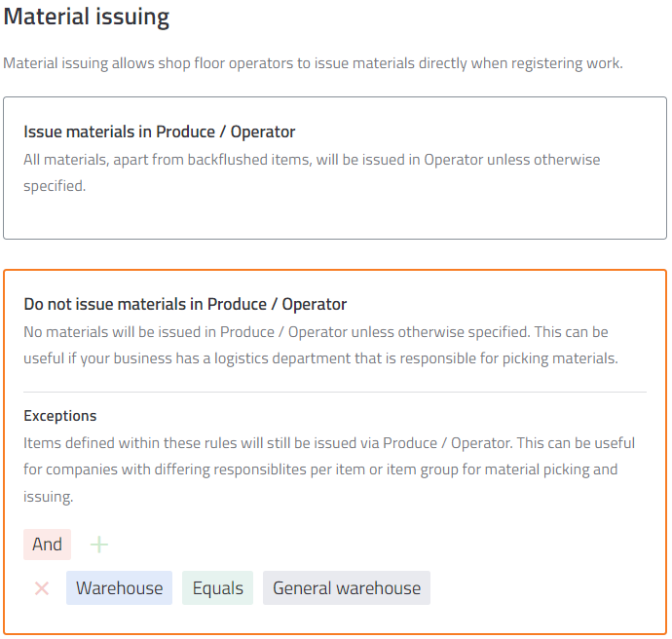Click the Material issuing page heading
This screenshot has width=672, height=639.
87,18
